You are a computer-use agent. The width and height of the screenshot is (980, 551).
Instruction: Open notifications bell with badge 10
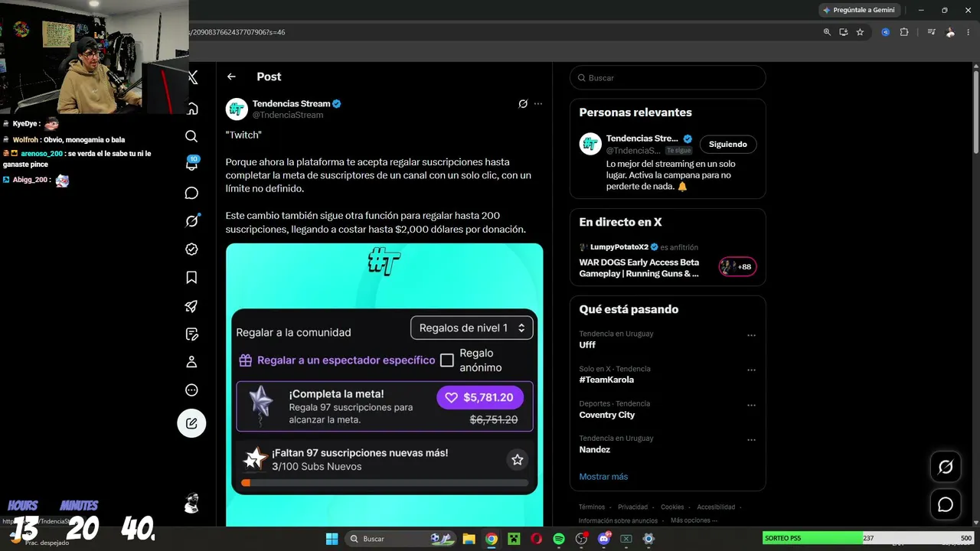191,164
